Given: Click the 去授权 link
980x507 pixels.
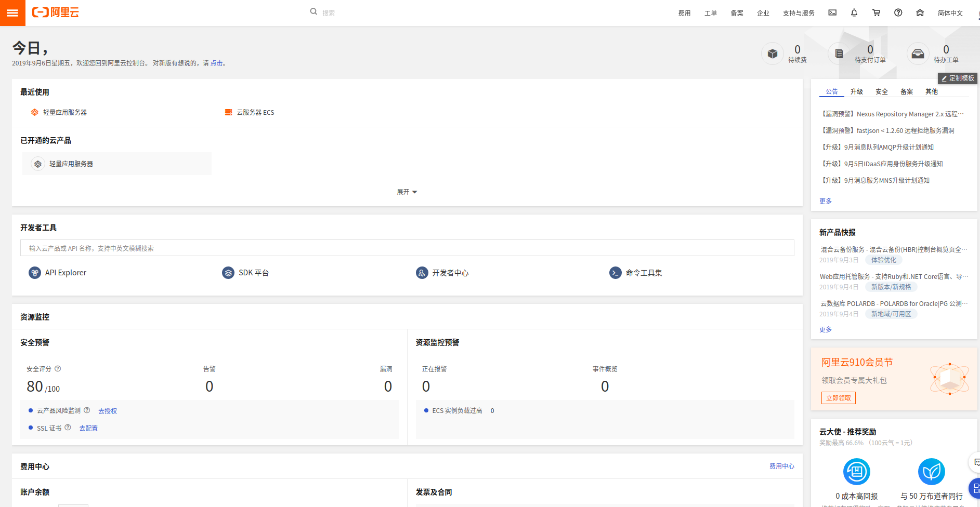Looking at the screenshot, I should [x=108, y=411].
